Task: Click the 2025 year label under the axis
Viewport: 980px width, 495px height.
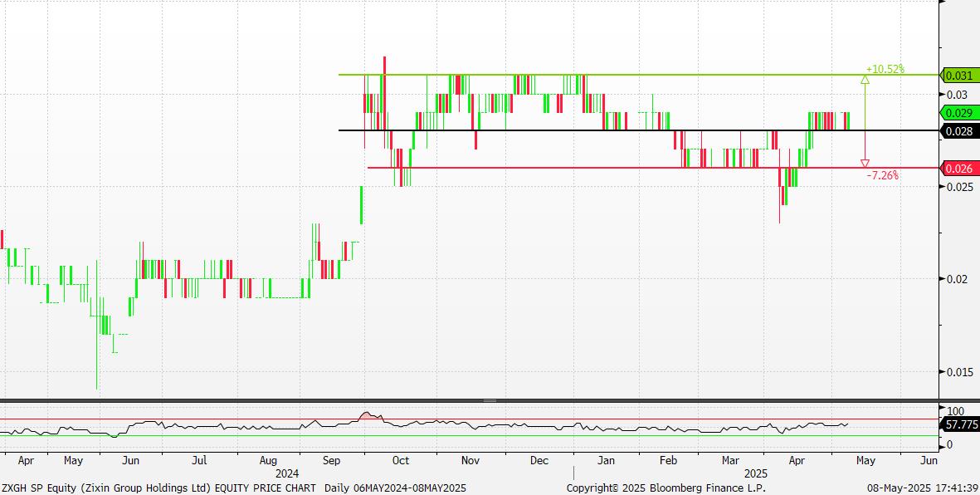Action: [755, 473]
